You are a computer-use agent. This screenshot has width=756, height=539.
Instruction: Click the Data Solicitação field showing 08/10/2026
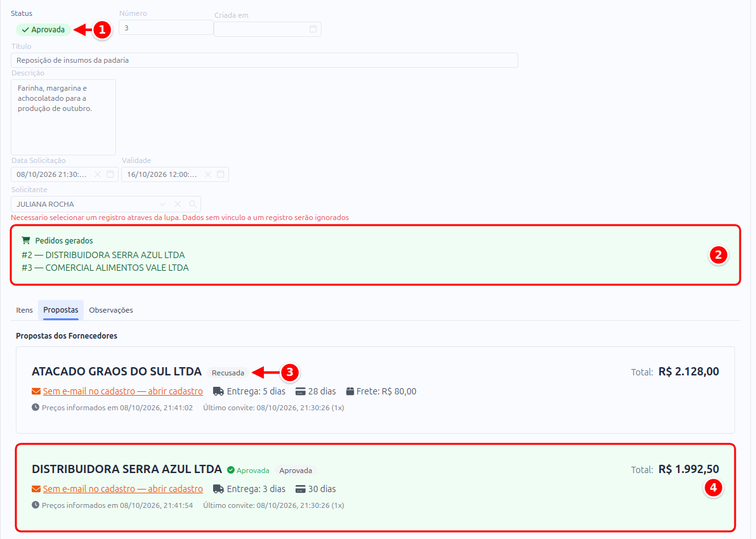click(65, 174)
